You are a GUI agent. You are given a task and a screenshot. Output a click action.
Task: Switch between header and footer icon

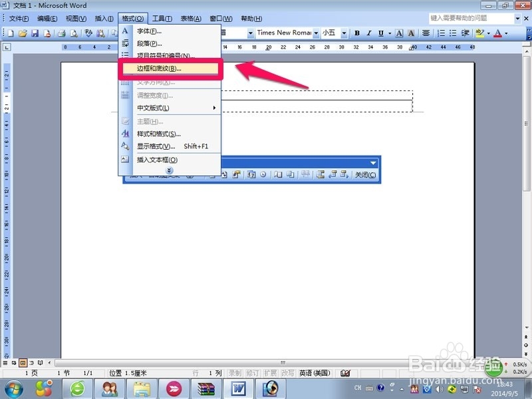pyautogui.click(x=321, y=175)
